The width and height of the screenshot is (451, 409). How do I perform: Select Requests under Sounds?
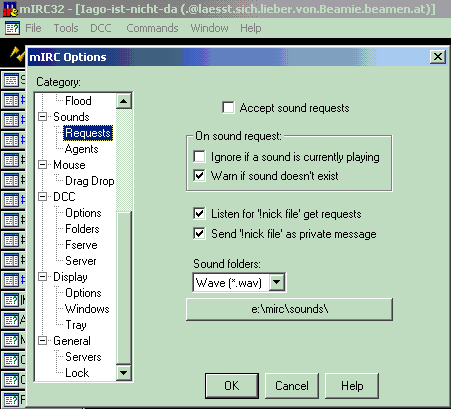pos(88,133)
